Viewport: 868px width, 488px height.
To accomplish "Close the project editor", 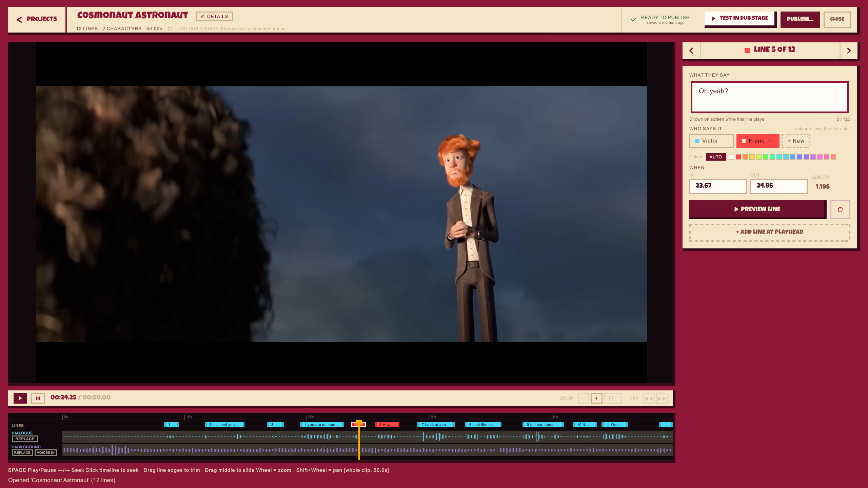I will pos(837,19).
